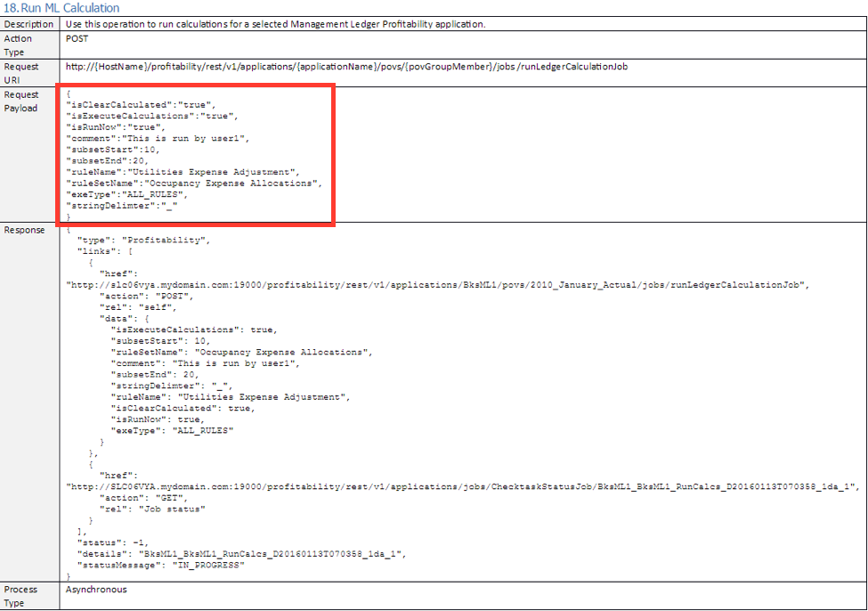Select the POST value in the Action Type row

[x=77, y=39]
